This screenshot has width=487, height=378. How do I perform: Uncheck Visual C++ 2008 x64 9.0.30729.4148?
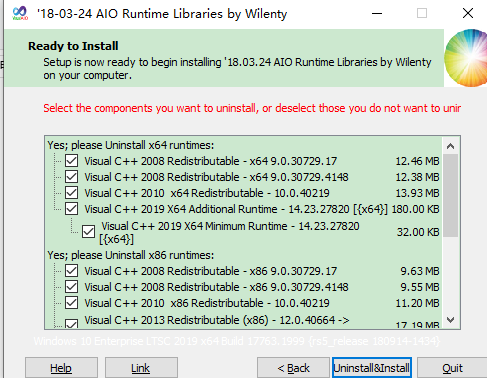tap(72, 177)
